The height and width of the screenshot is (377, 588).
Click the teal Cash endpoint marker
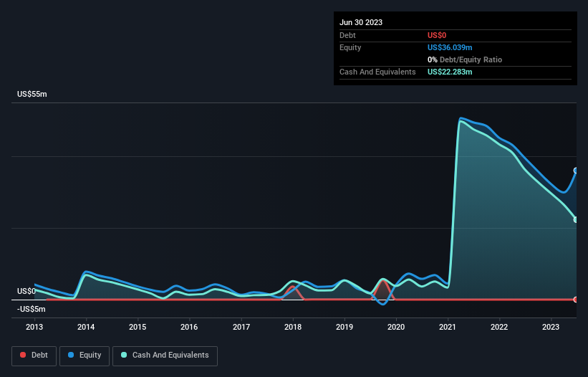[x=576, y=220]
